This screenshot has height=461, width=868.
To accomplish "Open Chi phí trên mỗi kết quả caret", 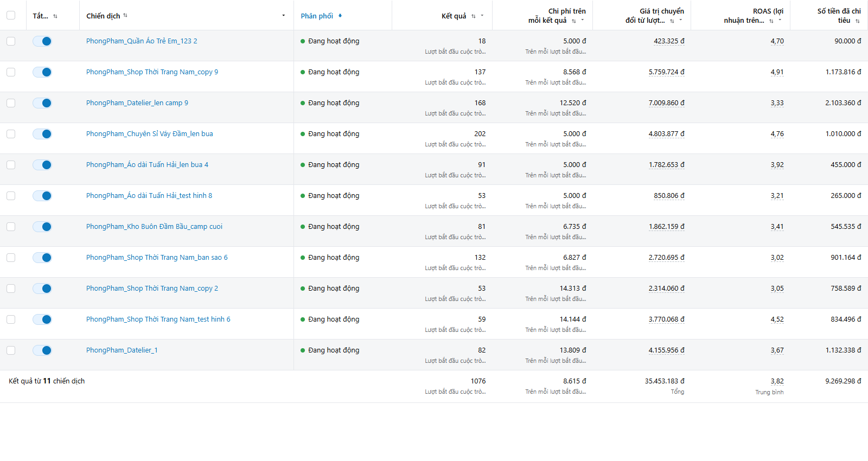I will point(583,20).
